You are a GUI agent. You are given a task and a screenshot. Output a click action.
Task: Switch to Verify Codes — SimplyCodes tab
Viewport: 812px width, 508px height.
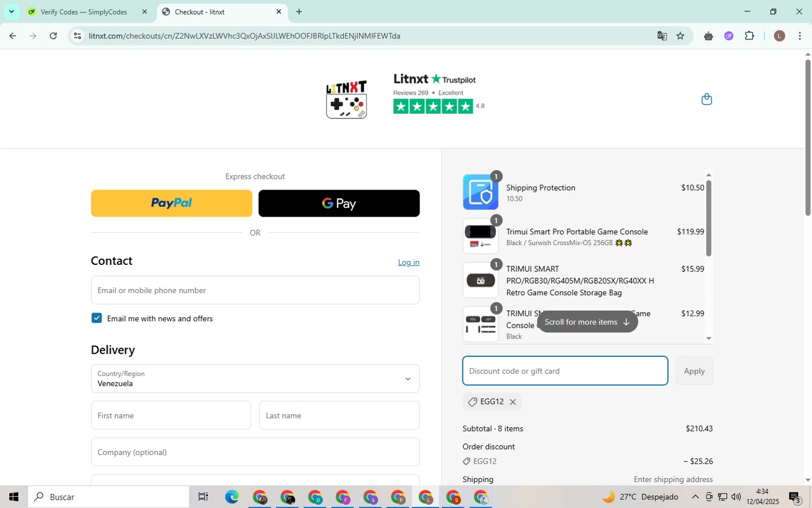[84, 12]
